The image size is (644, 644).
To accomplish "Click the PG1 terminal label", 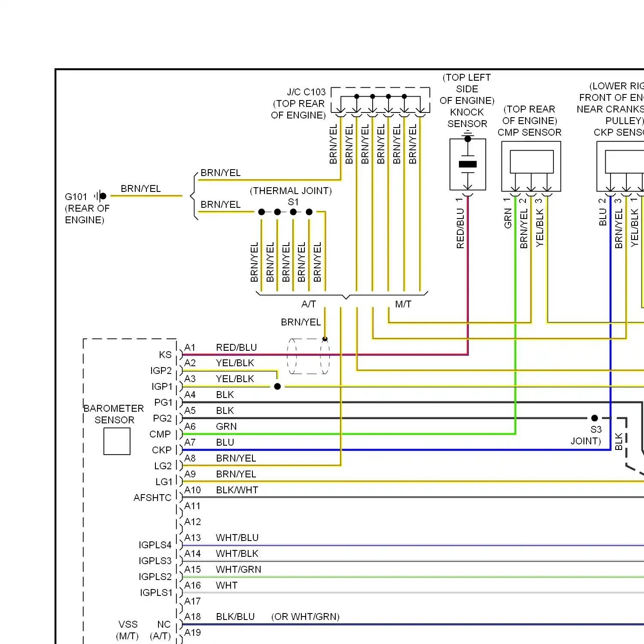I will tap(163, 402).
